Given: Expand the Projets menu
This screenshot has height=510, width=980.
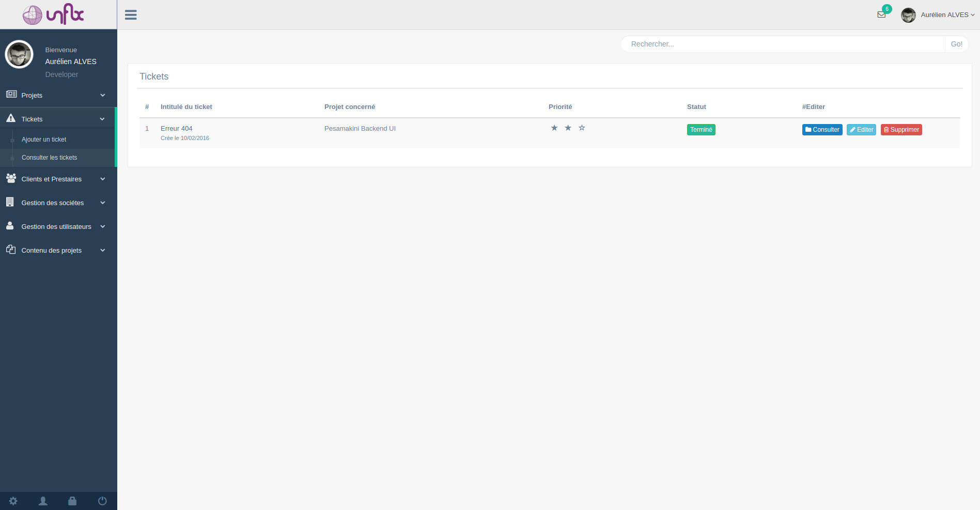Looking at the screenshot, I should pyautogui.click(x=57, y=95).
